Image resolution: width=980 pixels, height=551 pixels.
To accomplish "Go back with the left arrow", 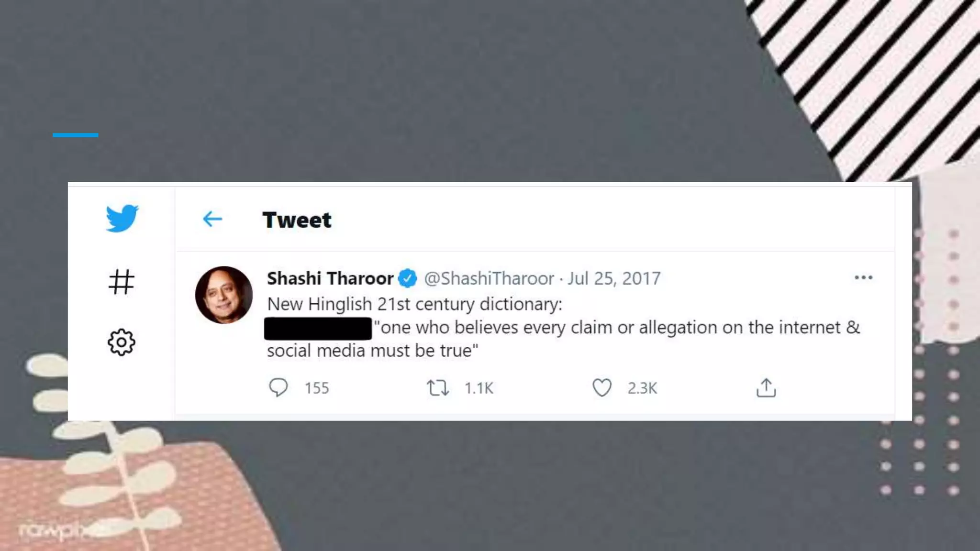I will pos(212,219).
